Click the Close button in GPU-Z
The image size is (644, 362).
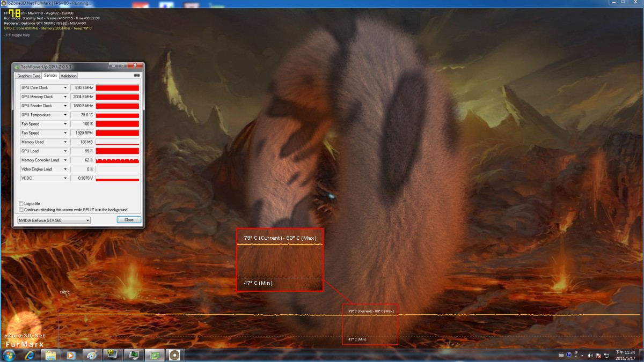point(129,220)
